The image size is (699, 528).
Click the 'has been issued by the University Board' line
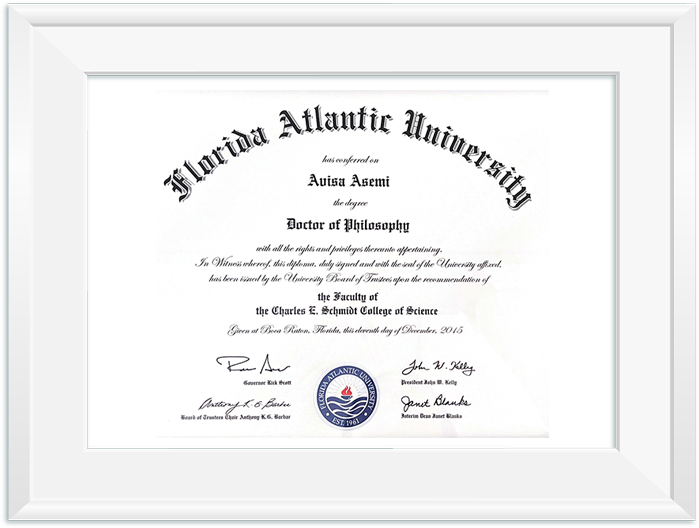350,279
